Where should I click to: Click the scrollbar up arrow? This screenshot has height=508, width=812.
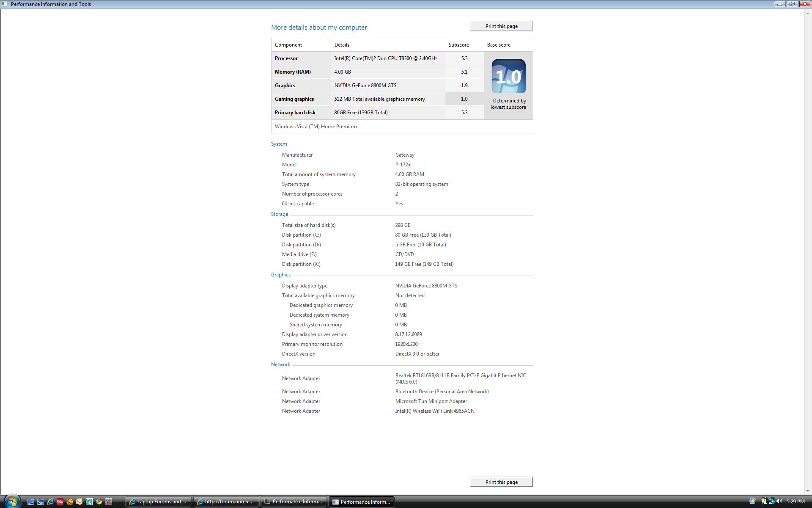point(808,12)
